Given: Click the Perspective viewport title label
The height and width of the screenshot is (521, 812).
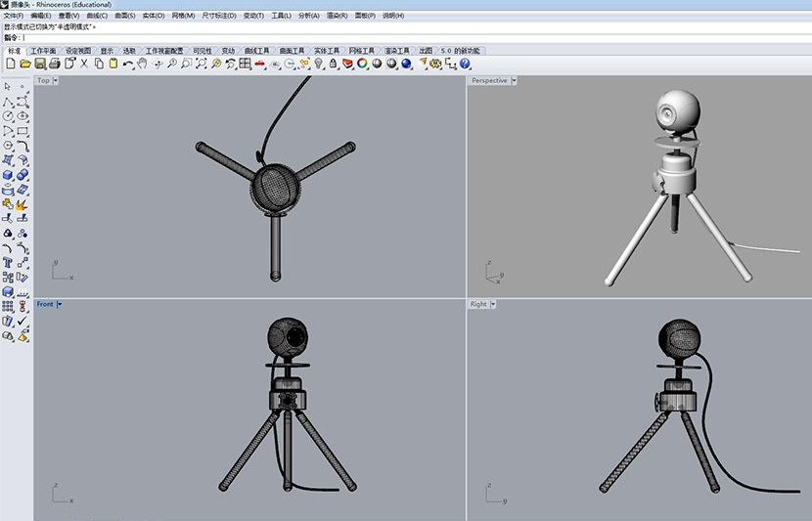Looking at the screenshot, I should tap(489, 81).
